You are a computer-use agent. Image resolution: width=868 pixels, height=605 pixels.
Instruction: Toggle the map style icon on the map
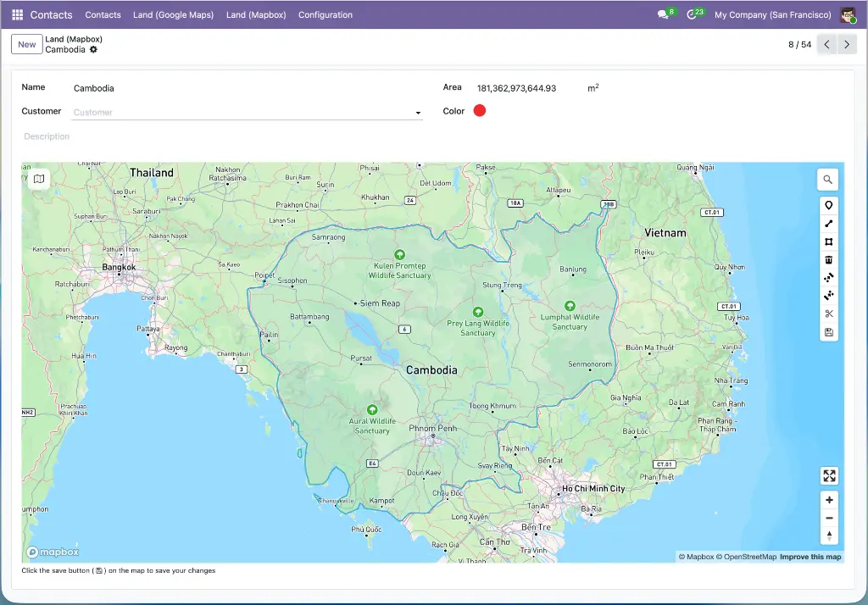tap(39, 179)
